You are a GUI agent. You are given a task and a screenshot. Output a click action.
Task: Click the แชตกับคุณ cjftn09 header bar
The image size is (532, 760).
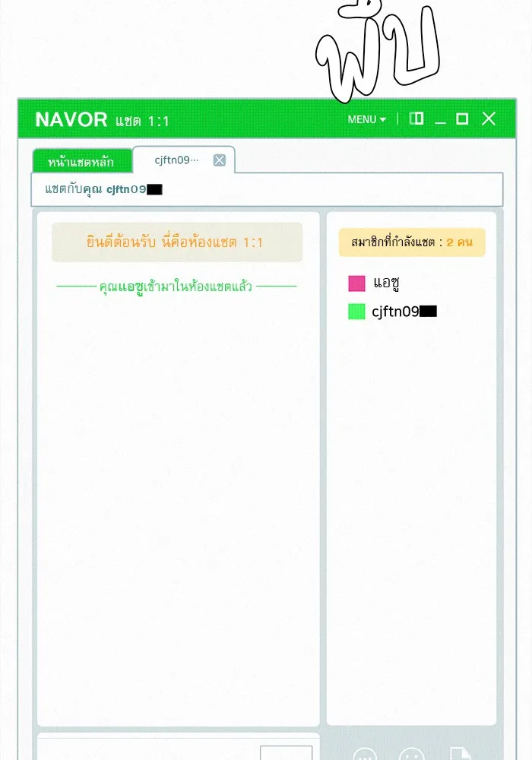pyautogui.click(x=267, y=189)
